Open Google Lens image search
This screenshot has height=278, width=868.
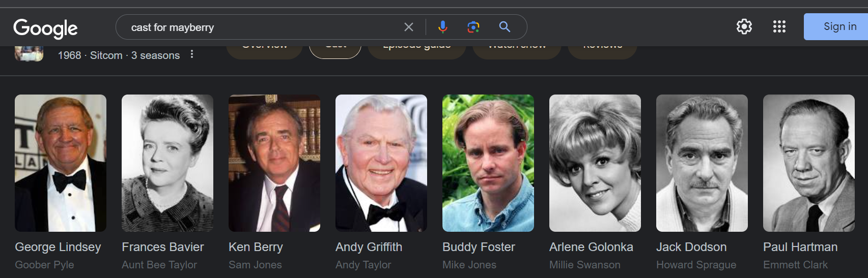pos(473,27)
